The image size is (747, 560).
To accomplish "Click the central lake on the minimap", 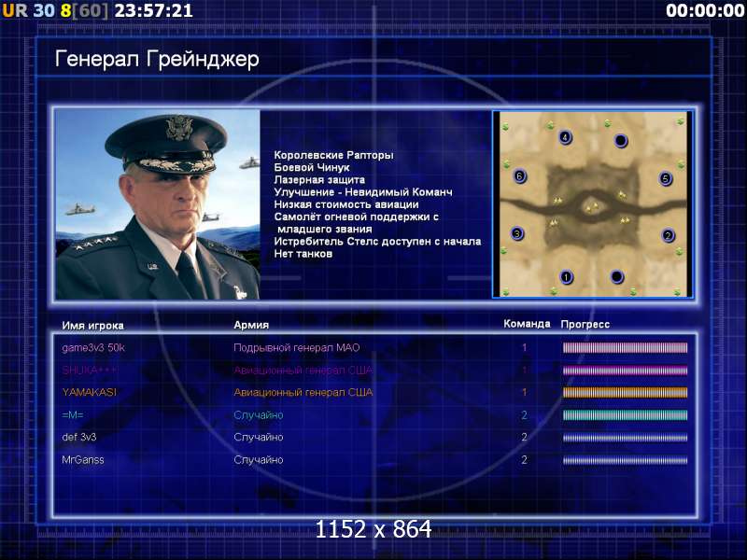I will click(592, 207).
